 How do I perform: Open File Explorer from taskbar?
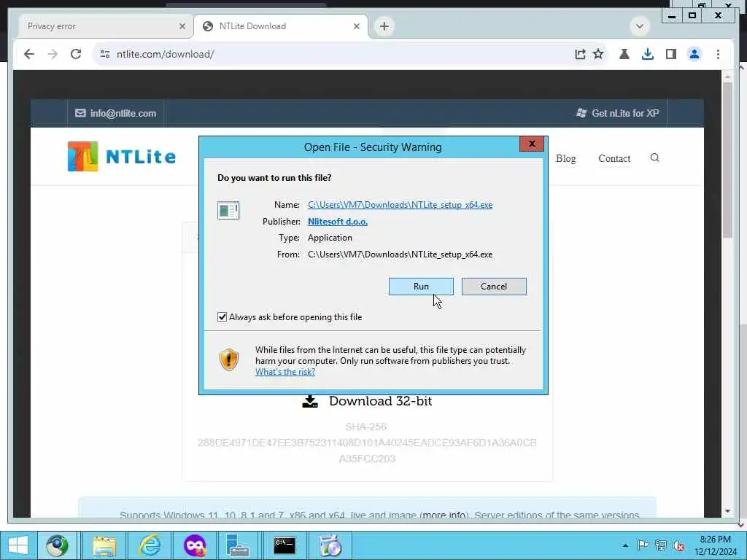(104, 545)
